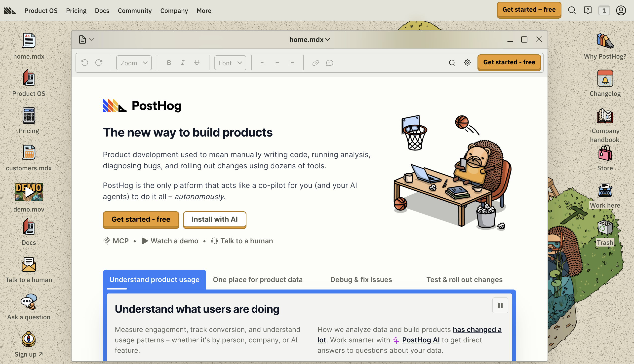The width and height of the screenshot is (634, 364).
Task: Open Company top menu
Action: (174, 10)
